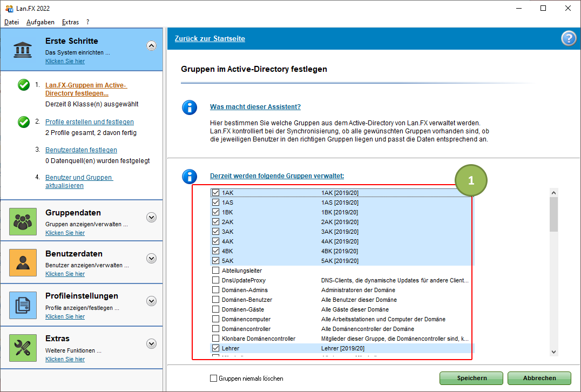581x392 pixels.
Task: Collapse the Erste Schritte section
Action: click(151, 45)
